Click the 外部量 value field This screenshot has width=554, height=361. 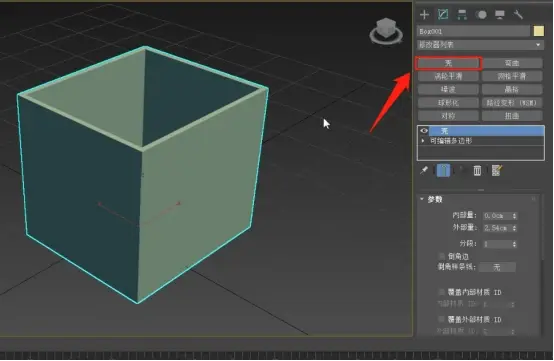[x=497, y=228]
